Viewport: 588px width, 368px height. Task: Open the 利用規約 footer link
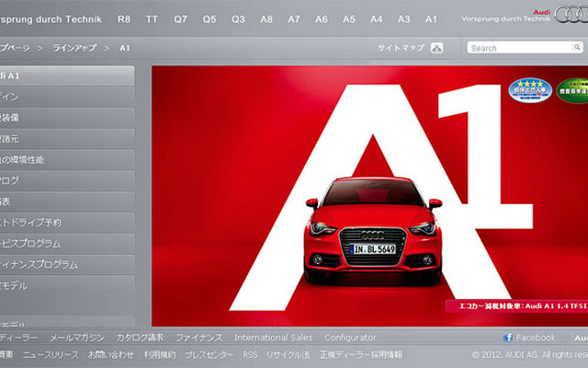(x=160, y=354)
